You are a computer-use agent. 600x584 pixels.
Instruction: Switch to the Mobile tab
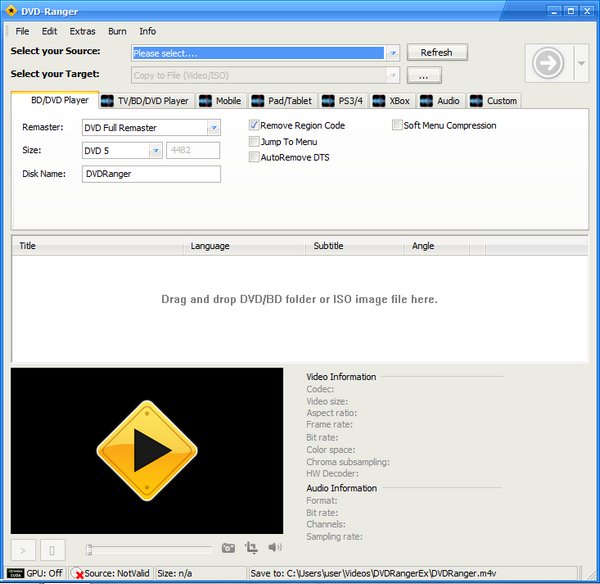click(x=220, y=101)
